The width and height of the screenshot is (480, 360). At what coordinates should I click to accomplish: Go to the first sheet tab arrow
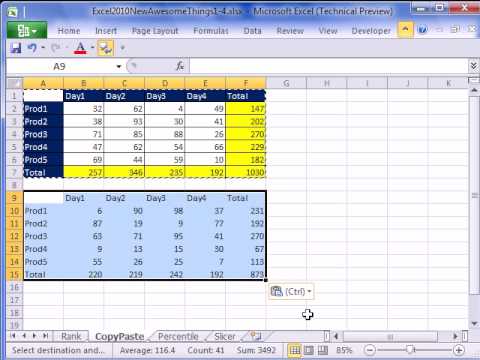13,336
